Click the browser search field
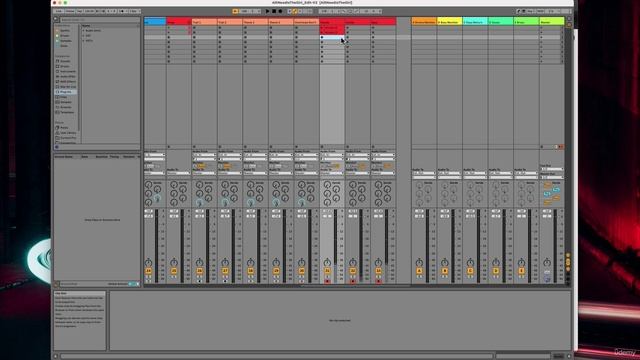Viewport: 640px width, 360px height. (99, 20)
